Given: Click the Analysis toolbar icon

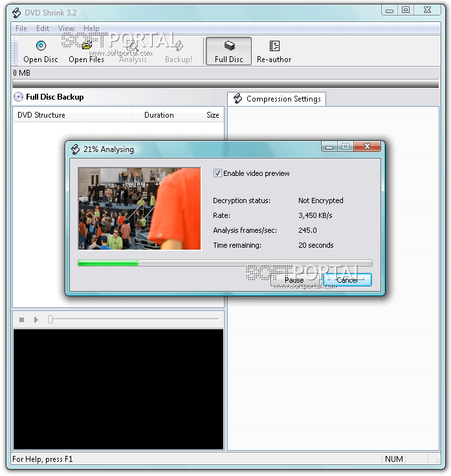Looking at the screenshot, I should [x=133, y=46].
